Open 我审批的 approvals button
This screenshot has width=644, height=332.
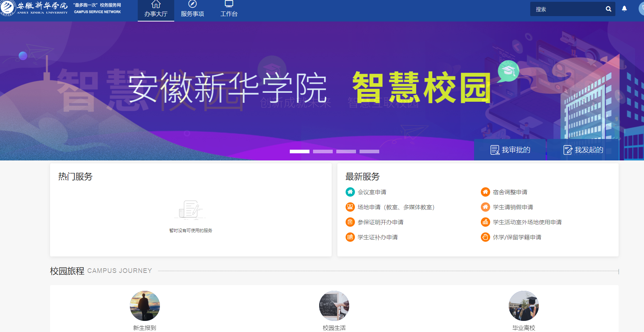point(510,150)
